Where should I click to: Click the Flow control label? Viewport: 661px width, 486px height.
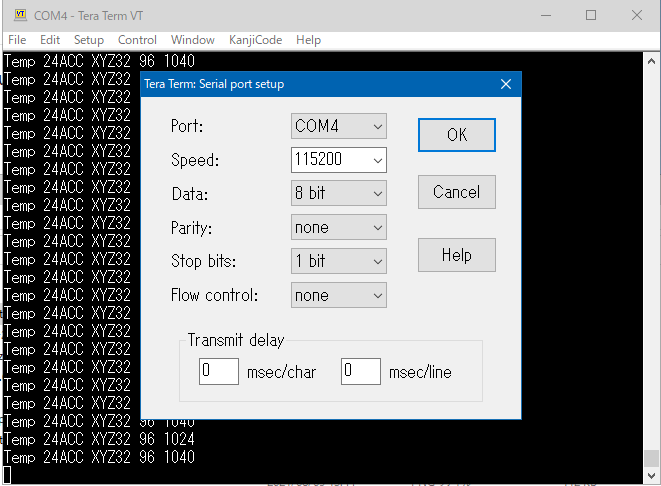(214, 295)
